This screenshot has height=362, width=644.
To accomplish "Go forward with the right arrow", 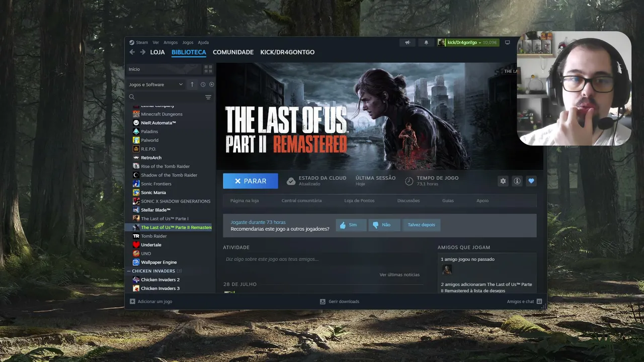I will (x=143, y=52).
